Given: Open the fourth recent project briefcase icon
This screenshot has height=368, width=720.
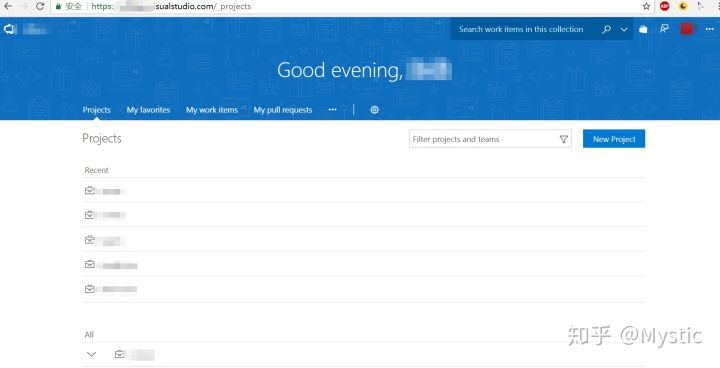Looking at the screenshot, I should pyautogui.click(x=90, y=264).
